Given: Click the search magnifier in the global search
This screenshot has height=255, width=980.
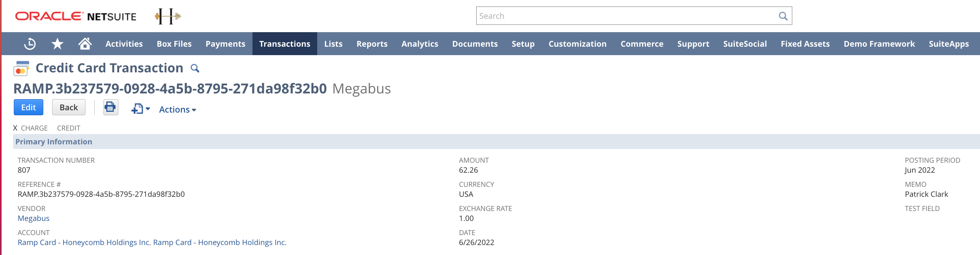Looking at the screenshot, I should 783,16.
